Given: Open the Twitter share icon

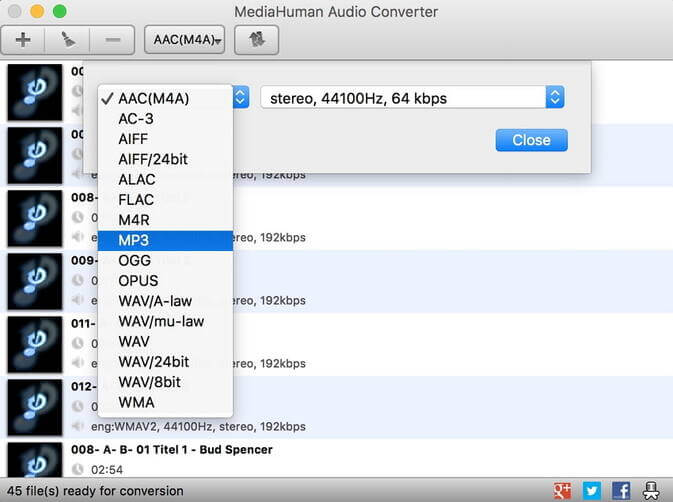Looking at the screenshot, I should coord(592,490).
